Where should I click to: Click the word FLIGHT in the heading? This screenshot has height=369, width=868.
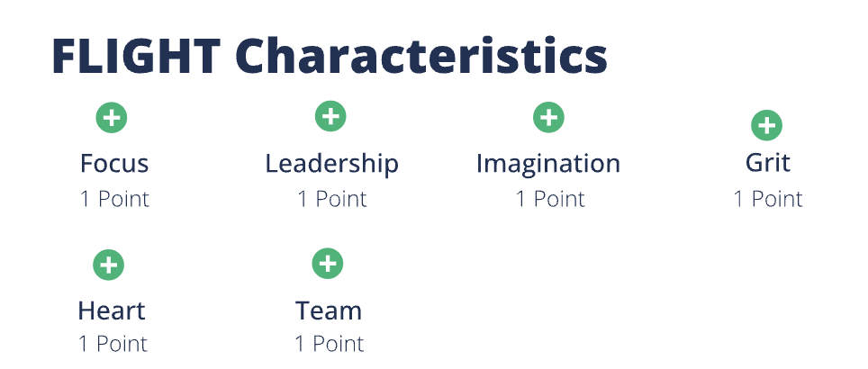click(x=136, y=57)
